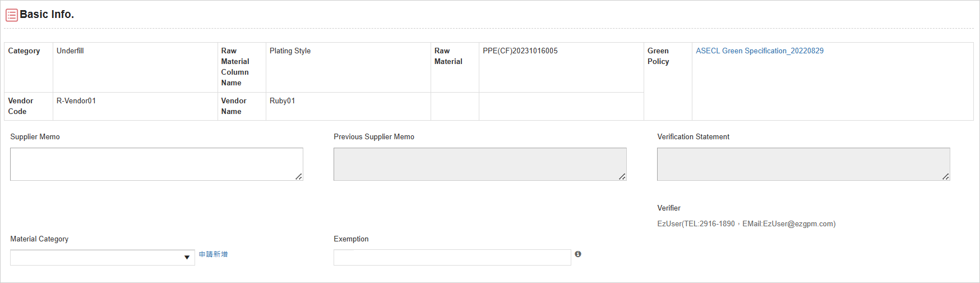
Task: Click Verification Statement resize grip
Action: click(x=946, y=176)
